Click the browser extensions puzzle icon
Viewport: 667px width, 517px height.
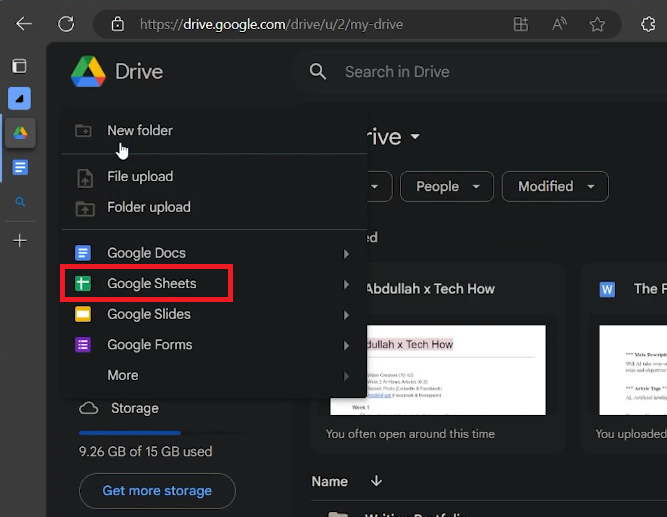point(645,24)
